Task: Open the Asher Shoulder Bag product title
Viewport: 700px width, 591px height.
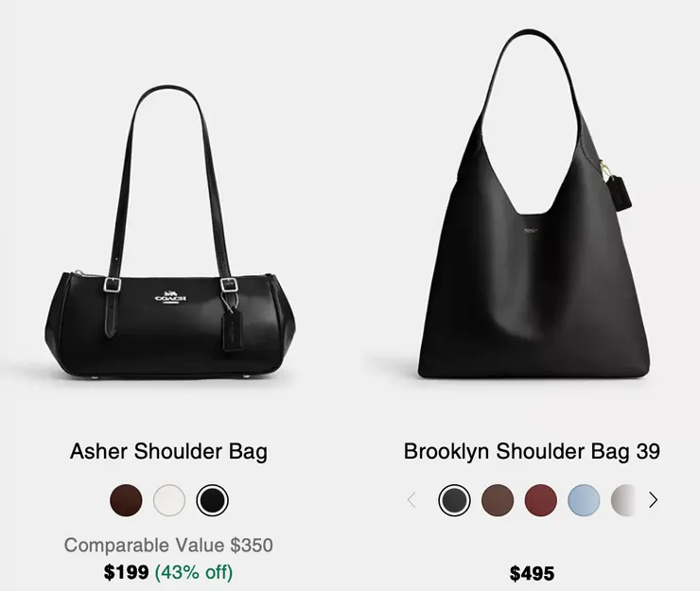Action: [168, 451]
